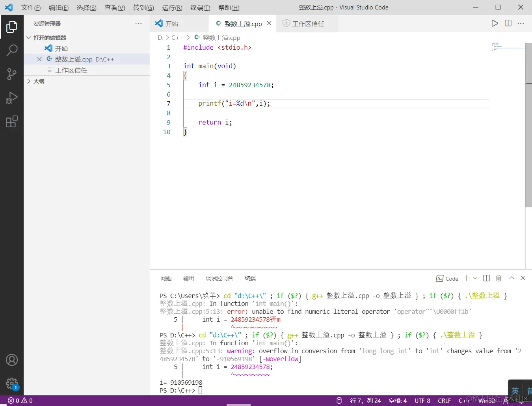532x406 pixels.
Task: Click the 英 input method indicator
Action: pos(515,391)
